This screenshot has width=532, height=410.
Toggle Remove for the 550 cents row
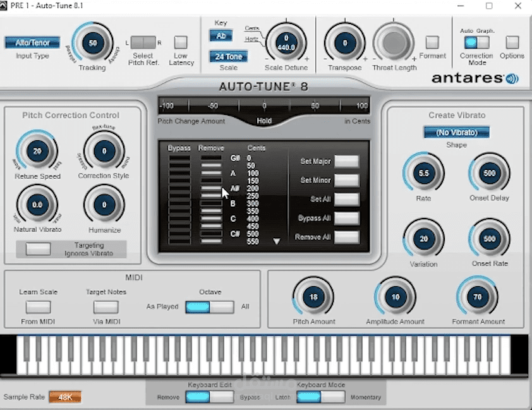tap(211, 241)
